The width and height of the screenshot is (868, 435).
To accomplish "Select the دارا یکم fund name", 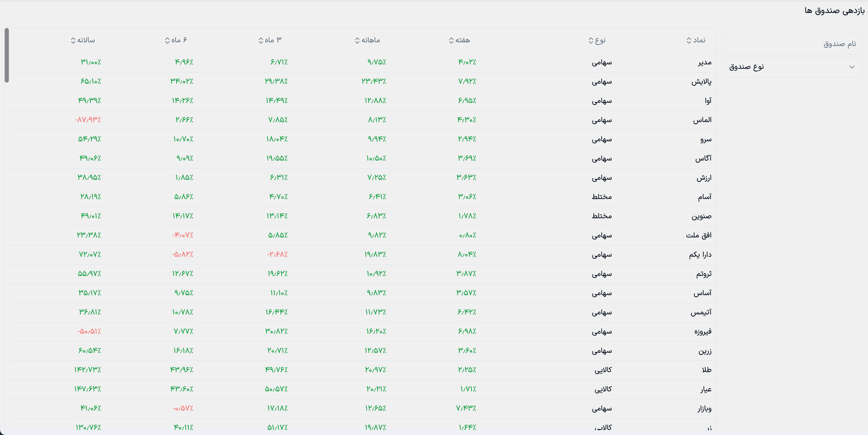I will (x=700, y=255).
